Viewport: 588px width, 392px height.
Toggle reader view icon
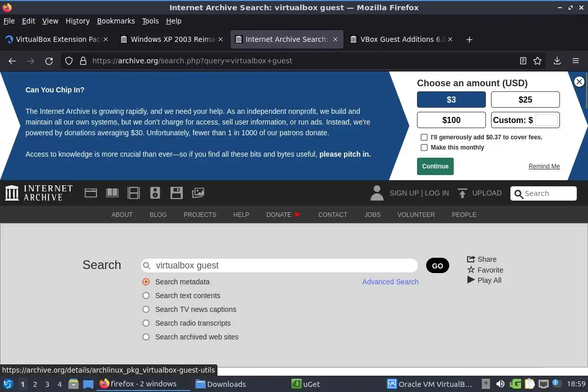tap(523, 61)
